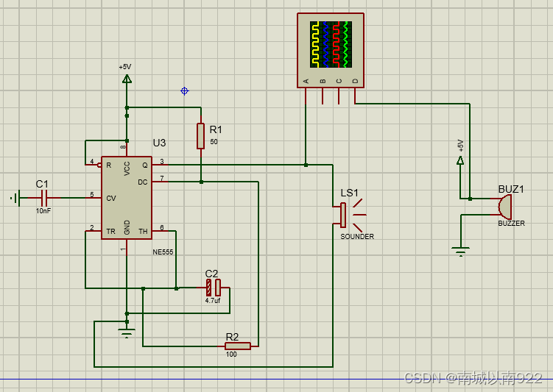Click the ground symbol below the buzzer
Image resolution: width=553 pixels, height=392 pixels.
[x=461, y=252]
